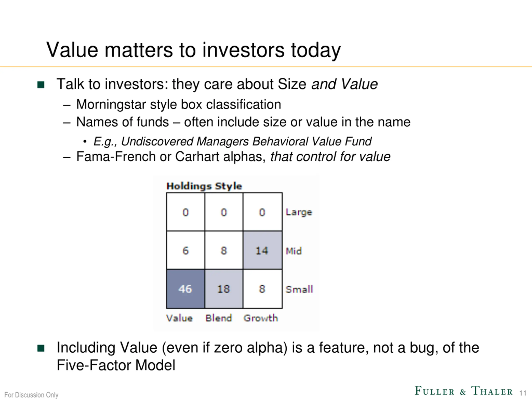
Task: Click the 'Morningstar style box classification' line
Action: coord(179,105)
